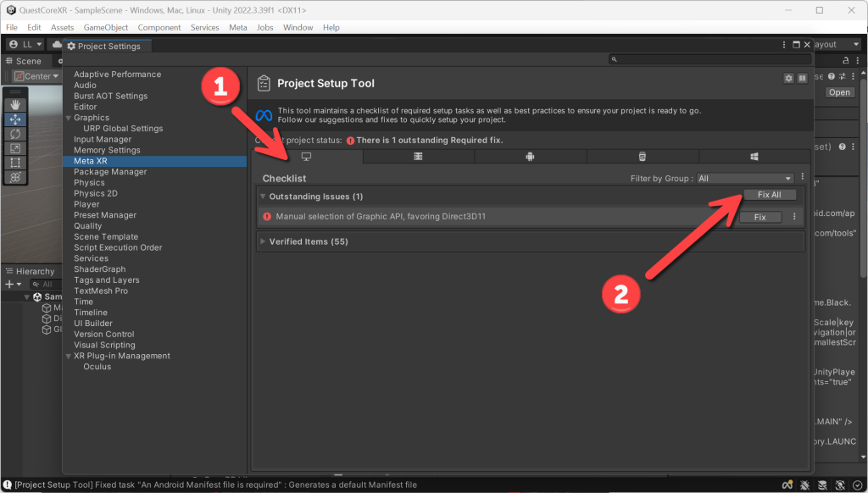
Task: Click the Unity logo in the title bar
Action: (10, 10)
